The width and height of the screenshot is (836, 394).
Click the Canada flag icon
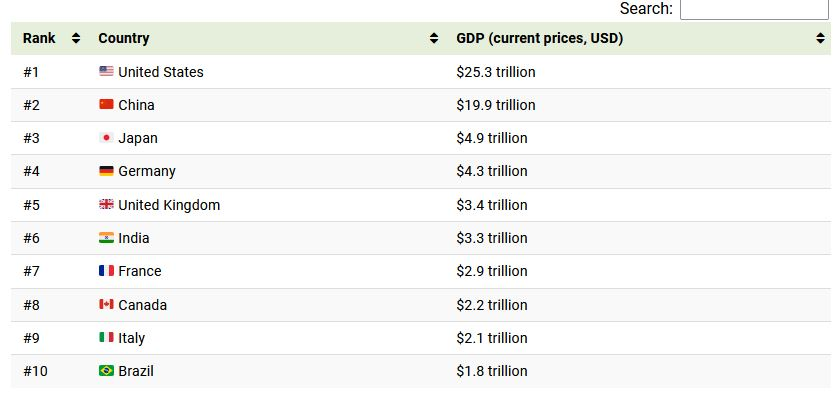(106, 304)
